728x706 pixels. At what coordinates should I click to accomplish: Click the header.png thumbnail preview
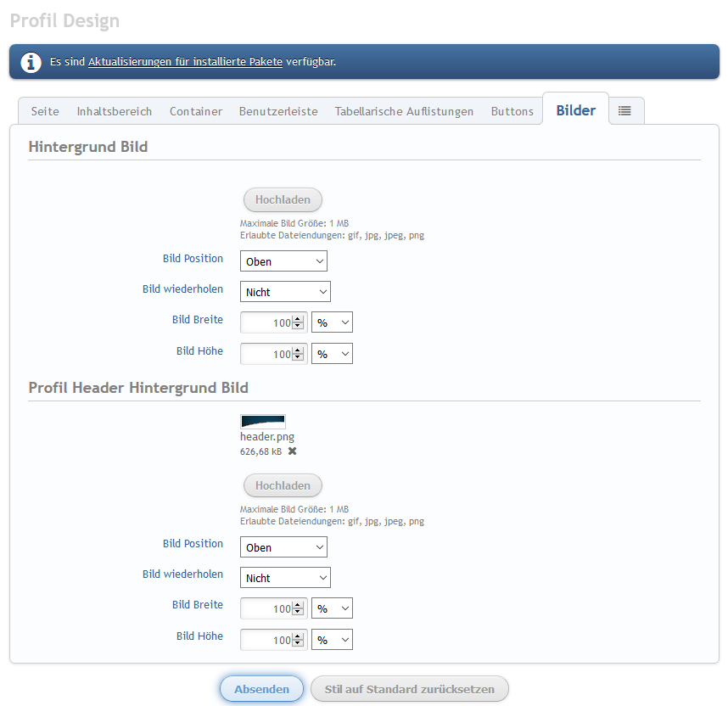point(263,422)
